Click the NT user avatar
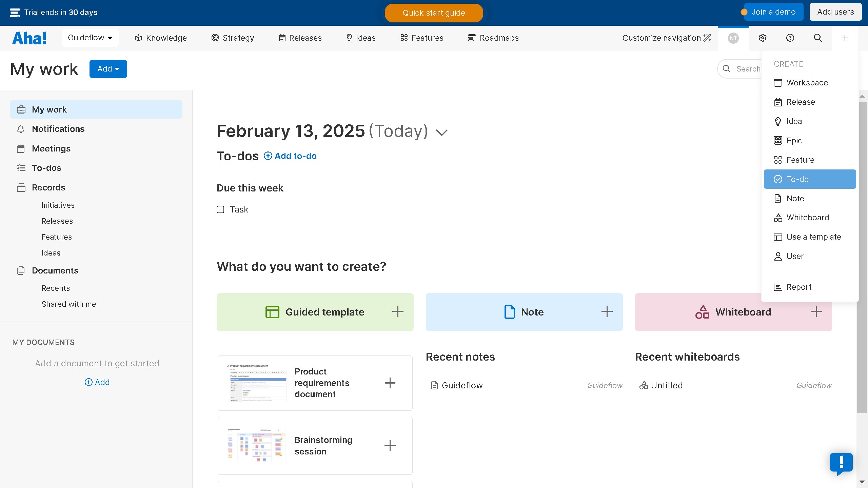This screenshot has width=868, height=488. (x=733, y=38)
